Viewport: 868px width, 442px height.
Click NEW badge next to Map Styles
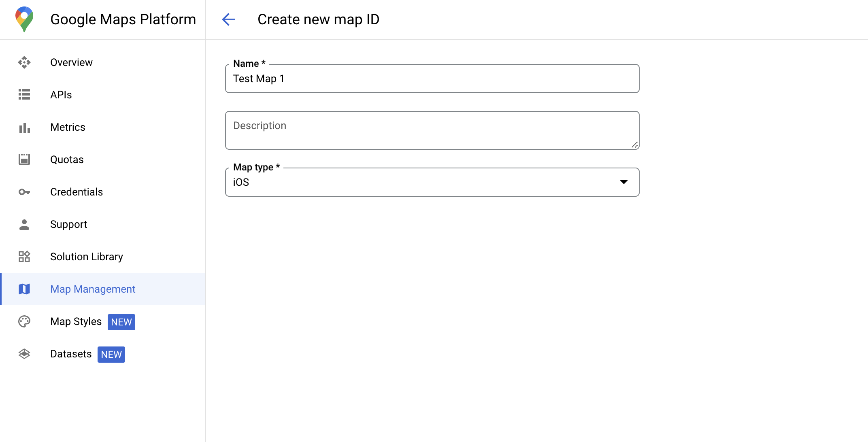click(121, 322)
